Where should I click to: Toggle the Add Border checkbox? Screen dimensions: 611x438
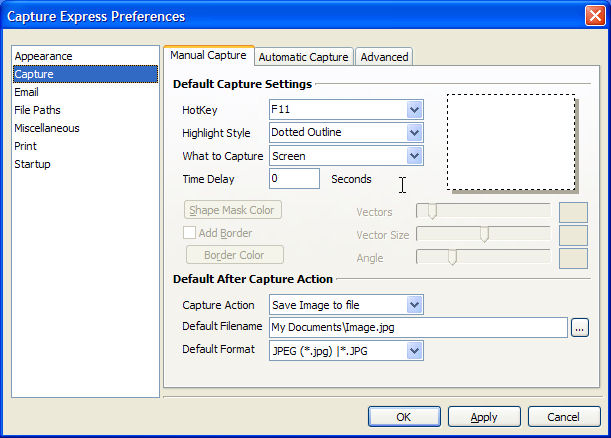189,233
